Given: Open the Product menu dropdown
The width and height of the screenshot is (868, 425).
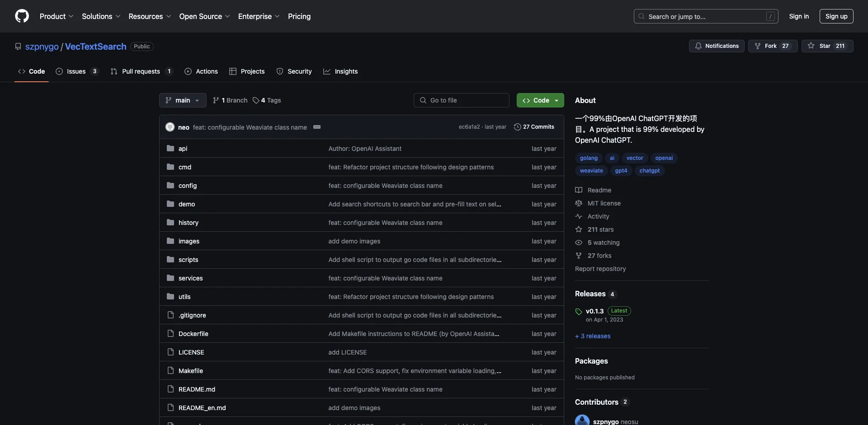Looking at the screenshot, I should [x=57, y=16].
